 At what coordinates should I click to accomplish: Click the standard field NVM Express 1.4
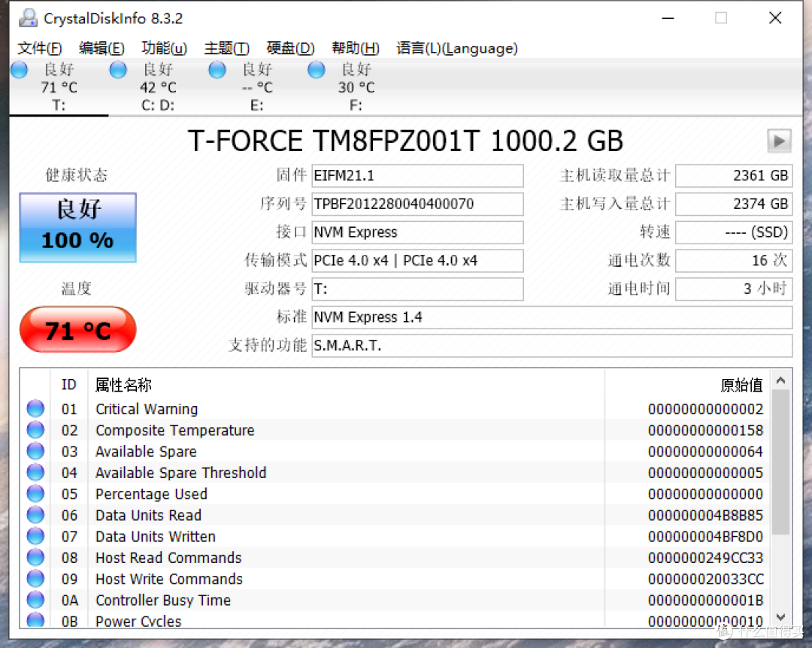pyautogui.click(x=552, y=317)
